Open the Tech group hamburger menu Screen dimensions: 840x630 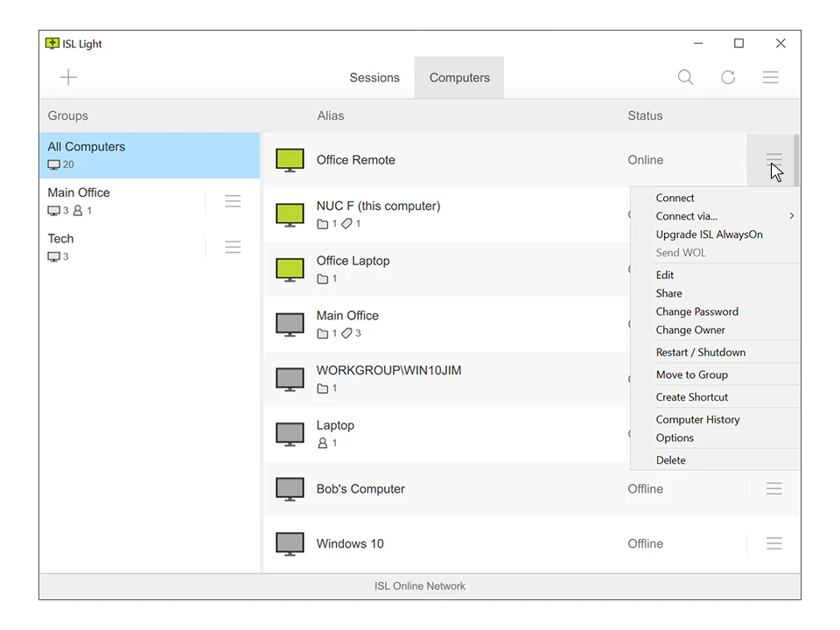click(233, 247)
